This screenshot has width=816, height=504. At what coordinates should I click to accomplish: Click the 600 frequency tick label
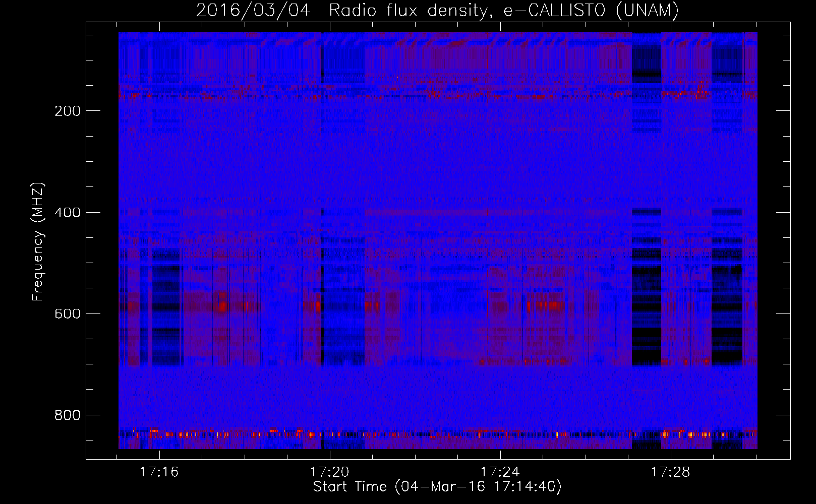click(68, 313)
